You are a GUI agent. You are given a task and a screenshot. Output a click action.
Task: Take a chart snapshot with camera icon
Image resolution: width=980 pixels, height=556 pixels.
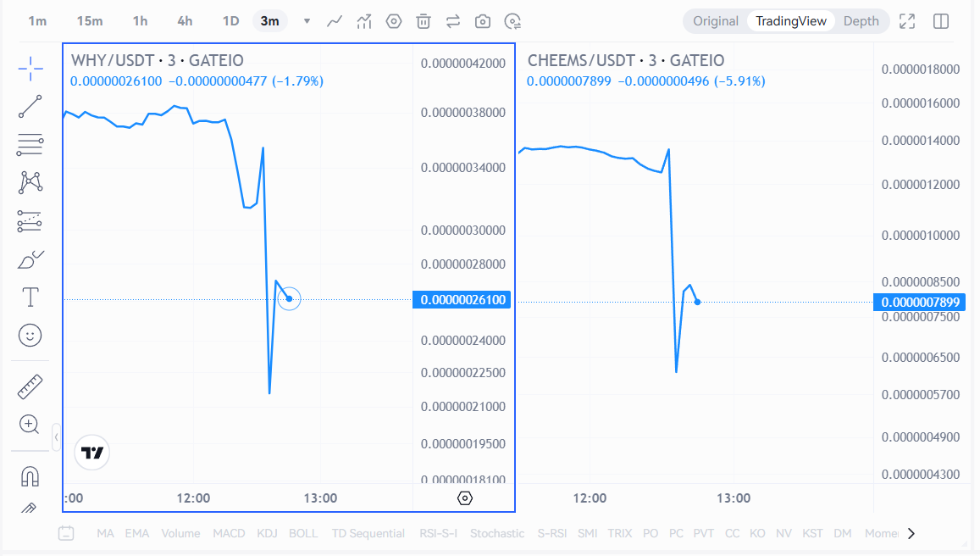pos(483,21)
